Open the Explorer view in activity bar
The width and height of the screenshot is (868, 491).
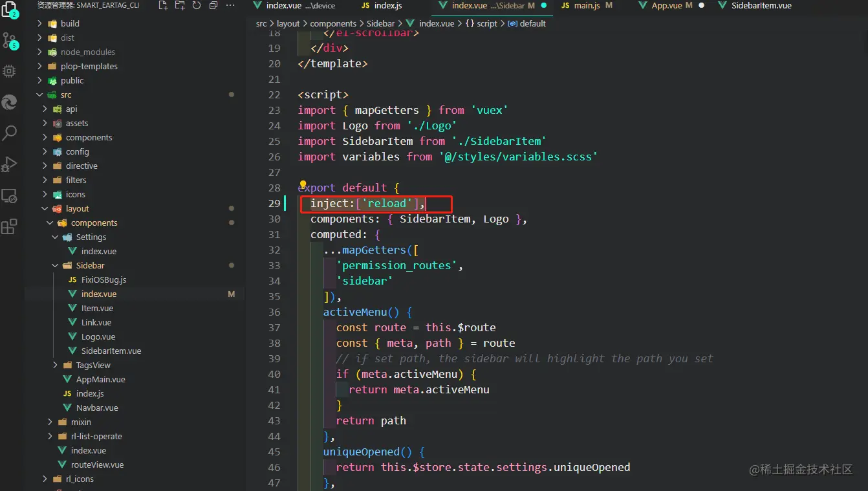9,9
